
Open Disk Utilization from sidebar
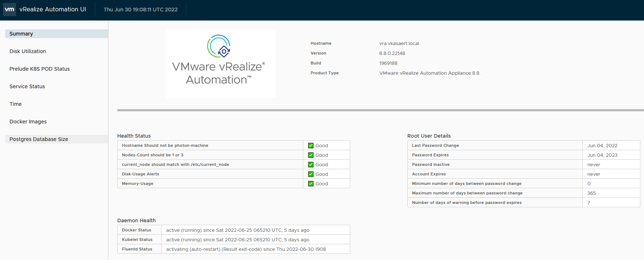coord(28,51)
